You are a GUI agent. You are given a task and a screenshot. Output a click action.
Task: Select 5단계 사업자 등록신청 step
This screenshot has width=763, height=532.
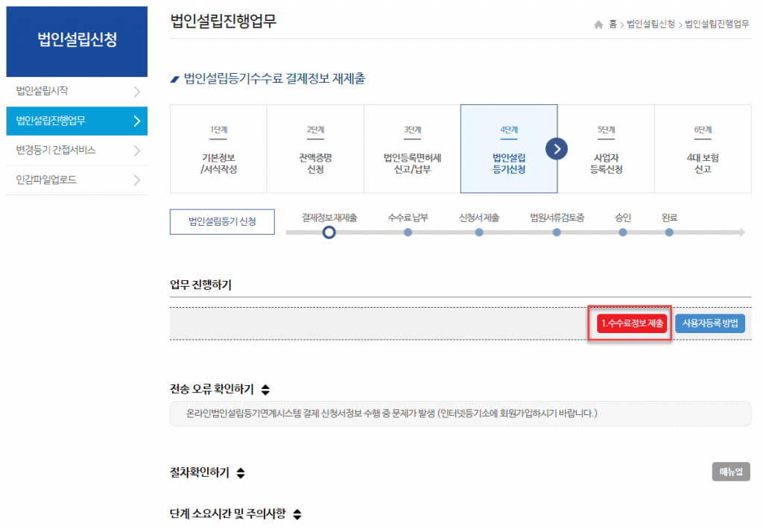(x=607, y=149)
